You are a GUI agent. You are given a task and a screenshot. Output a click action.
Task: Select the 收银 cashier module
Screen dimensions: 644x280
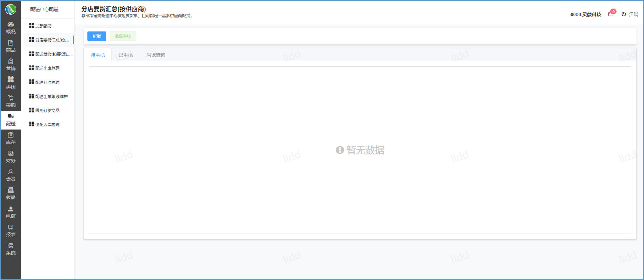pyautogui.click(x=11, y=193)
